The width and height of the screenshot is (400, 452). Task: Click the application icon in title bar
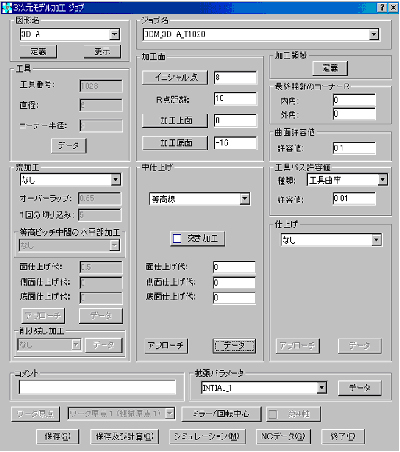7,8
